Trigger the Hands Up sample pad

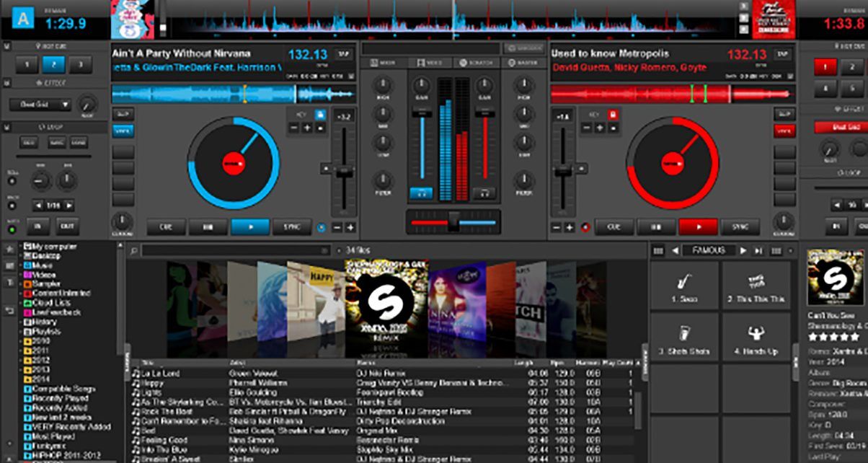(756, 337)
